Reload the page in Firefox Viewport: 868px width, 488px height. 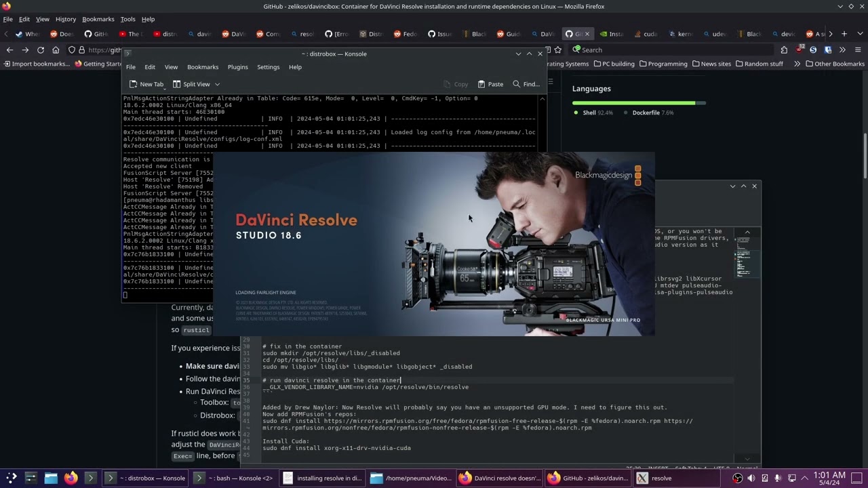tap(41, 50)
